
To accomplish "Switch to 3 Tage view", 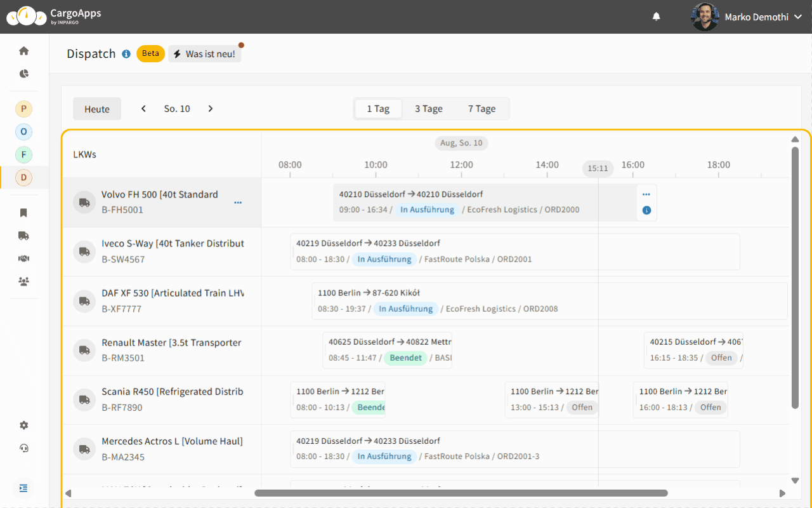I will pyautogui.click(x=429, y=109).
